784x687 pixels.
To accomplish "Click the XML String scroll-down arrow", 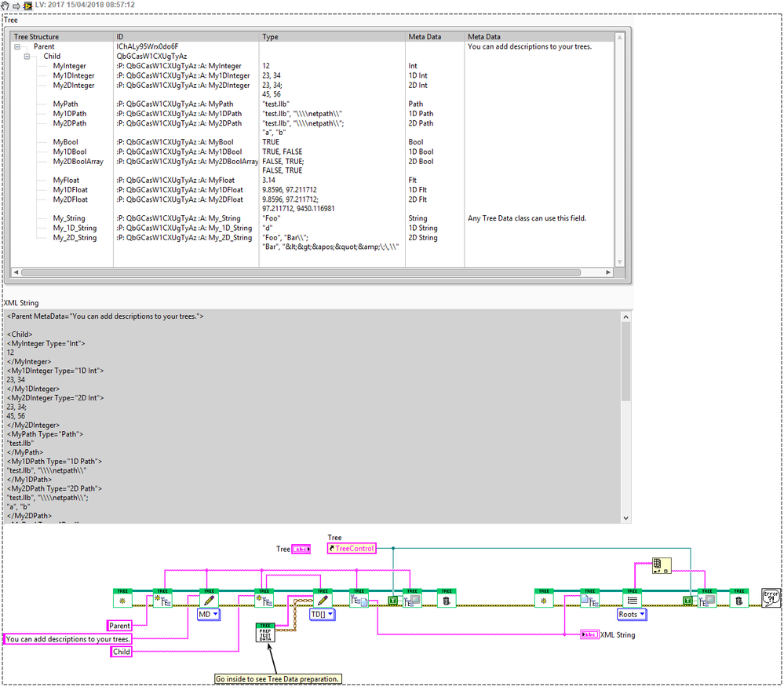I will (x=625, y=518).
